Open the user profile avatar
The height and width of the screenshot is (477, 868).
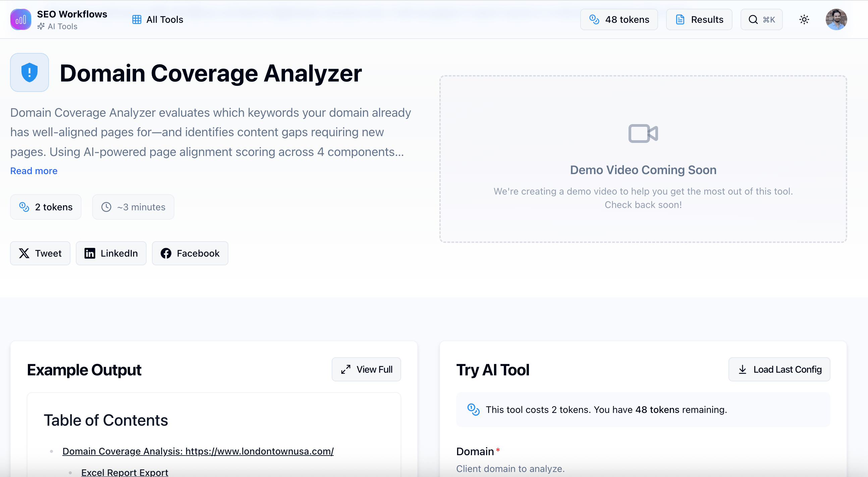coord(836,19)
